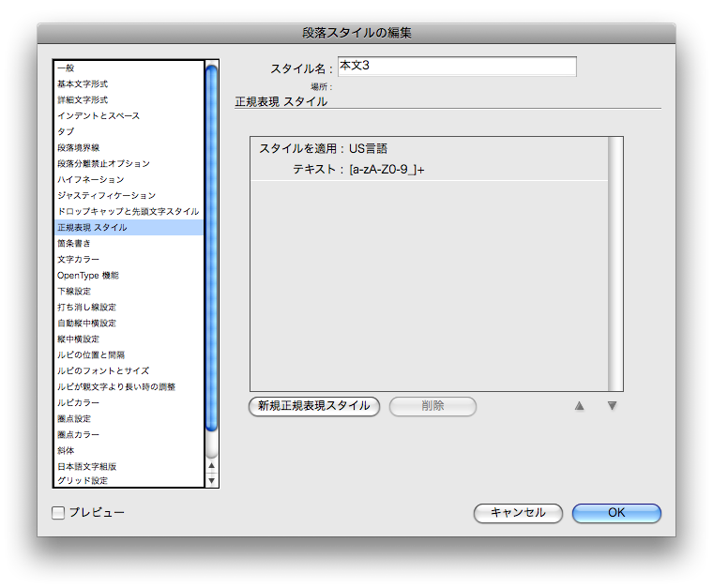The image size is (713, 588).
Task: Click the GREP styles list scrollbar
Action: tap(615, 264)
